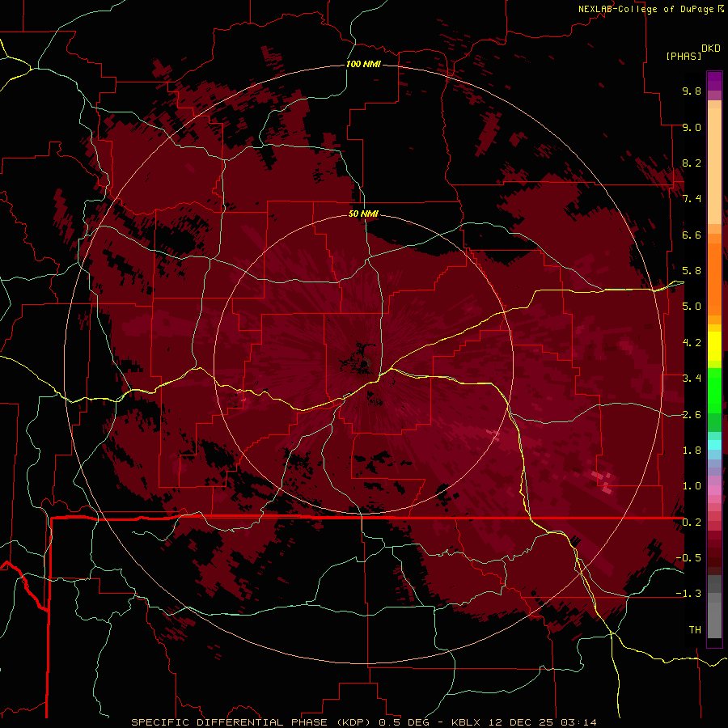Click the 2.6 value on the color scale
The width and height of the screenshot is (728, 728).
[x=692, y=415]
